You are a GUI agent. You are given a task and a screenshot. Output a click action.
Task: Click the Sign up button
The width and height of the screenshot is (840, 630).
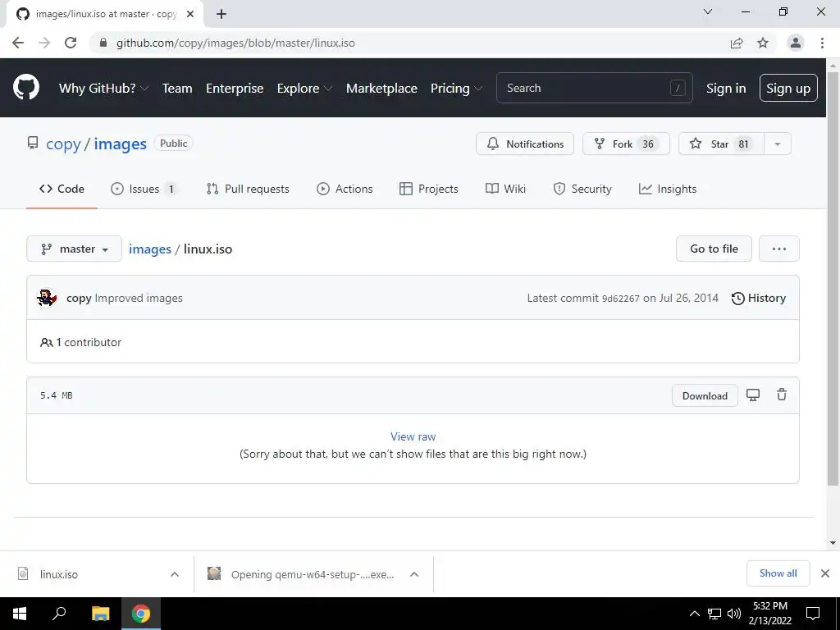point(788,88)
